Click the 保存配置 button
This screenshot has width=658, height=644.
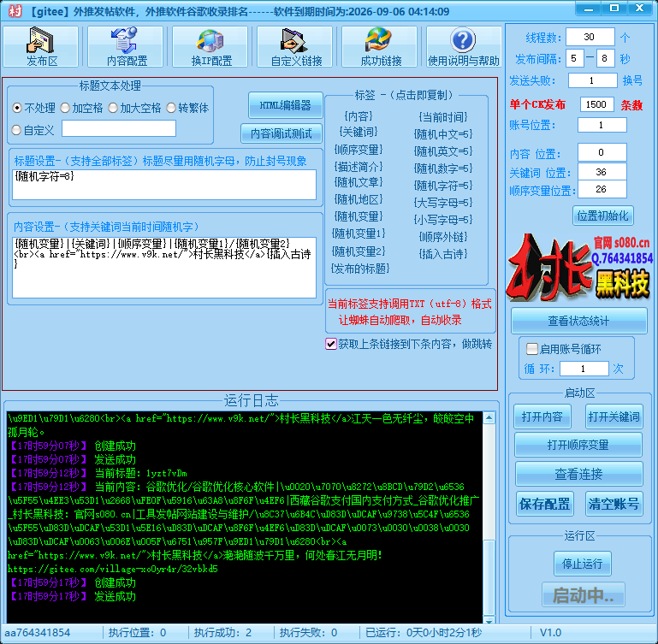[x=544, y=504]
